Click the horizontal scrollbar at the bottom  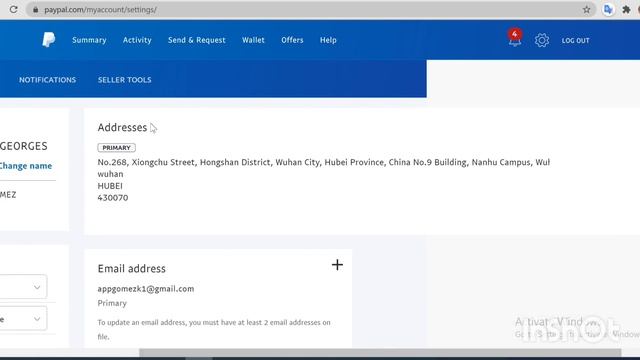coord(380,353)
